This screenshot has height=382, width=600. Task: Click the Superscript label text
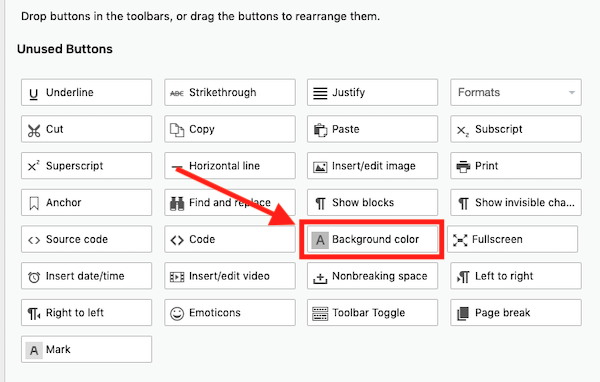pyautogui.click(x=75, y=166)
